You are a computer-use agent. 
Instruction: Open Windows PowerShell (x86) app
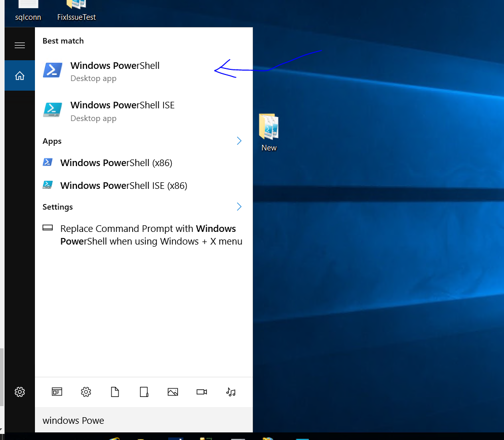point(116,163)
